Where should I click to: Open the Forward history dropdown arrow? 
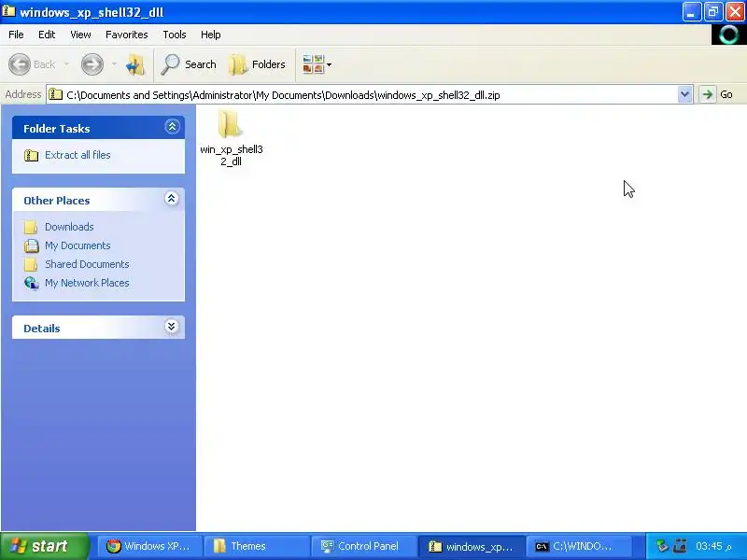point(114,64)
